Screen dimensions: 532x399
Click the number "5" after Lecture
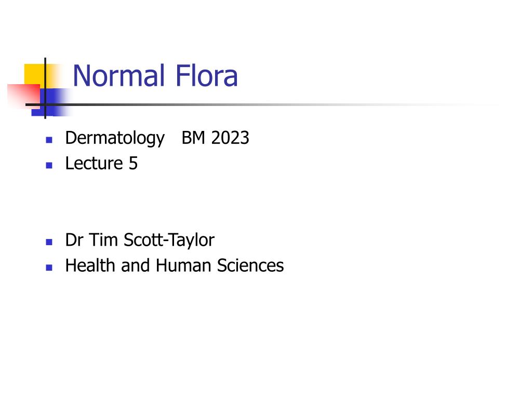click(134, 164)
